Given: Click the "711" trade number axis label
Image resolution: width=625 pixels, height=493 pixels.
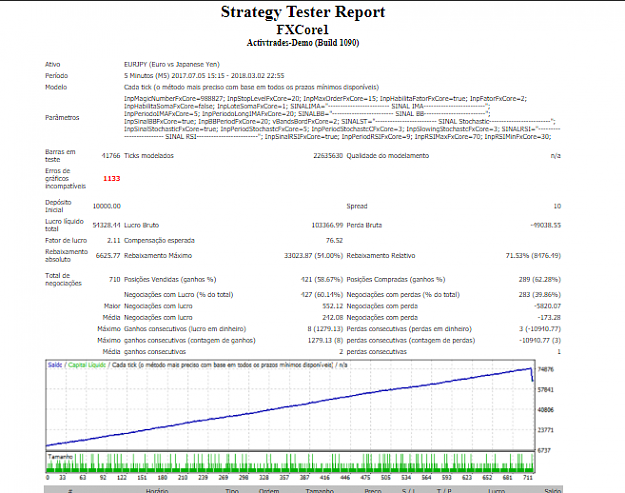Looking at the screenshot, I should click(528, 477).
